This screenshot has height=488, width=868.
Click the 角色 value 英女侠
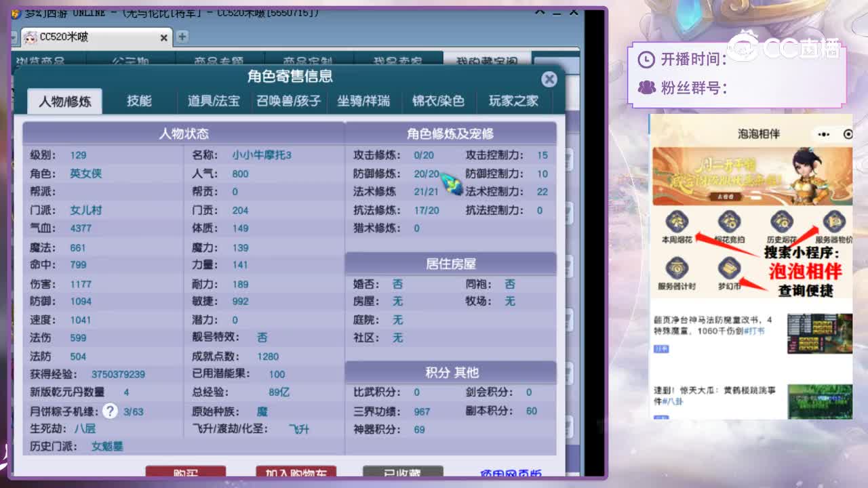click(85, 174)
